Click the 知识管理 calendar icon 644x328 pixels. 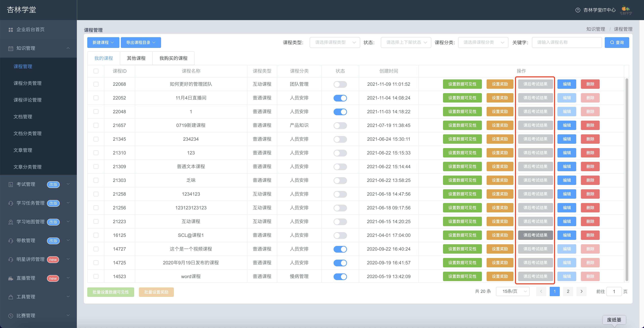click(11, 48)
